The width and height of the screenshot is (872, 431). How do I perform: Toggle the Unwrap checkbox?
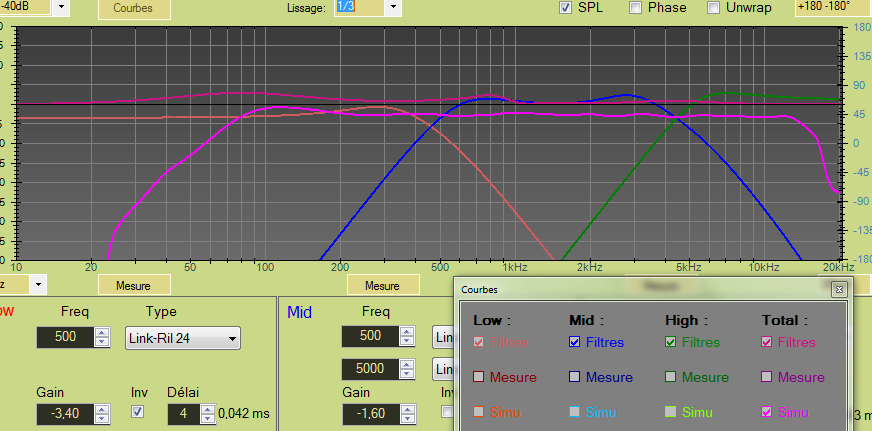[713, 8]
